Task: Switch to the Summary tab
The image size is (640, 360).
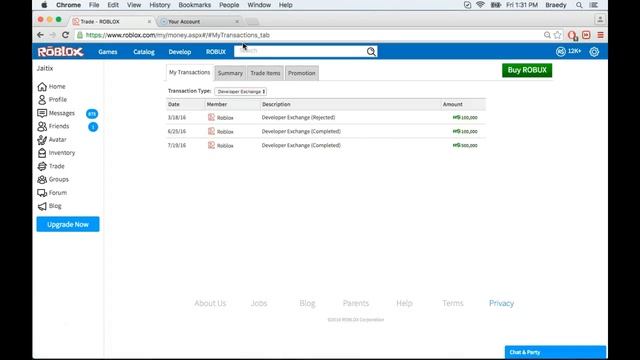Action: click(x=230, y=73)
